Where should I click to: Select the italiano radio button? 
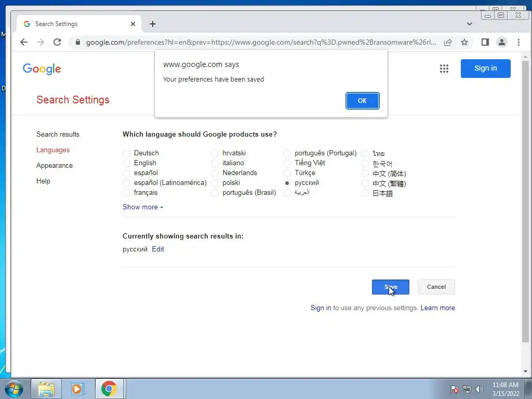click(215, 163)
